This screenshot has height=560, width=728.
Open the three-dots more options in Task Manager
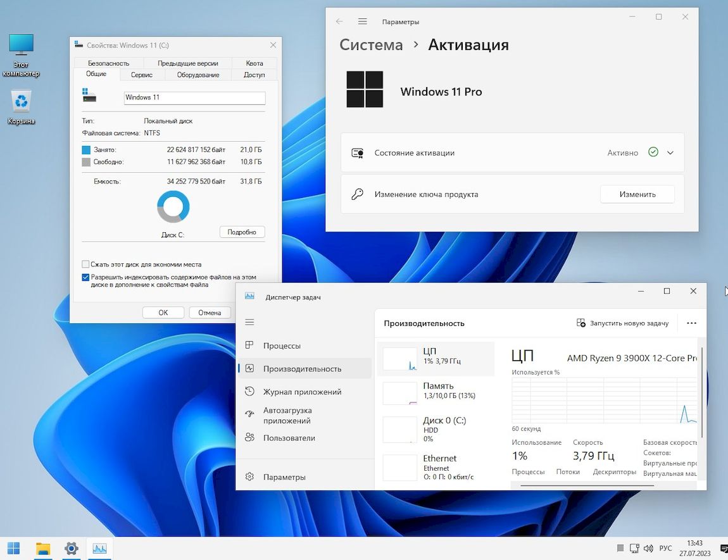click(692, 323)
